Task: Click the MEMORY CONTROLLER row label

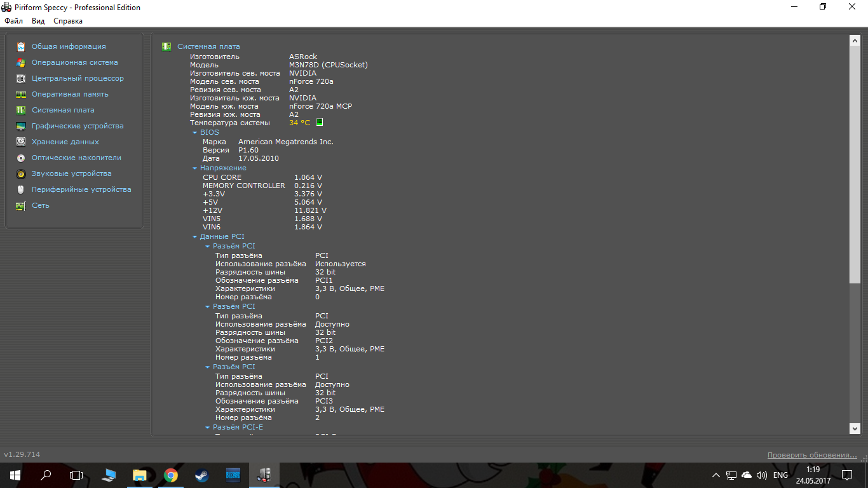Action: (x=244, y=186)
